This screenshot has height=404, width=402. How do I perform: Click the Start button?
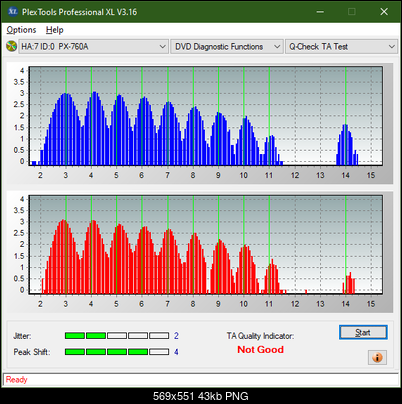363,332
